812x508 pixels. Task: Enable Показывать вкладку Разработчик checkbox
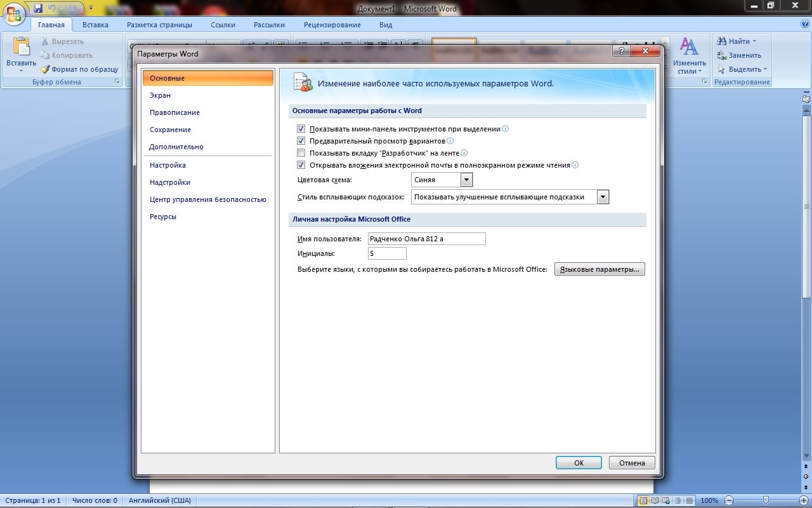301,153
